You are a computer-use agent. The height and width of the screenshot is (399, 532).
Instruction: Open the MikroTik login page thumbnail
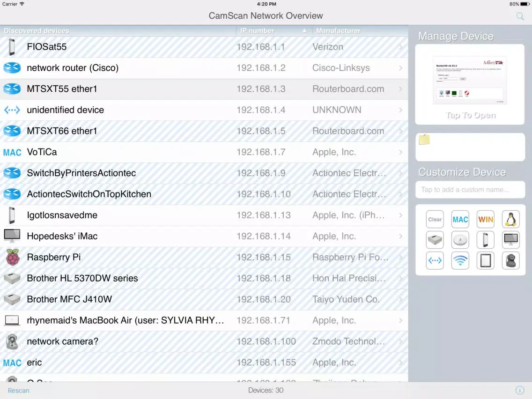[x=470, y=80]
